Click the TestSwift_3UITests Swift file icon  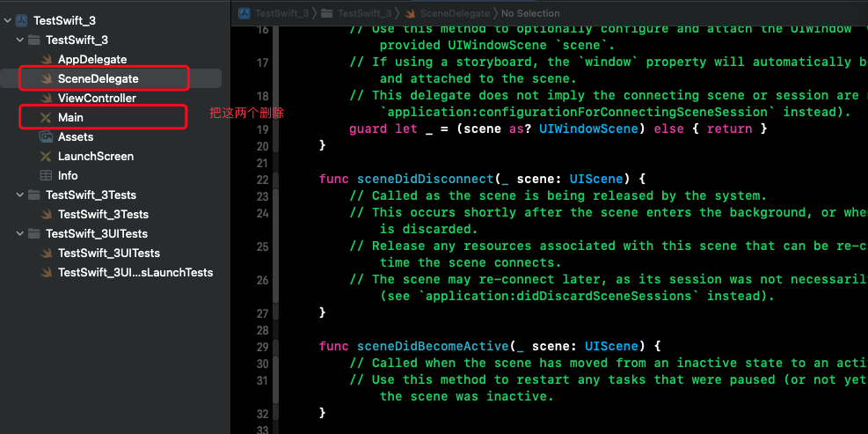click(47, 253)
